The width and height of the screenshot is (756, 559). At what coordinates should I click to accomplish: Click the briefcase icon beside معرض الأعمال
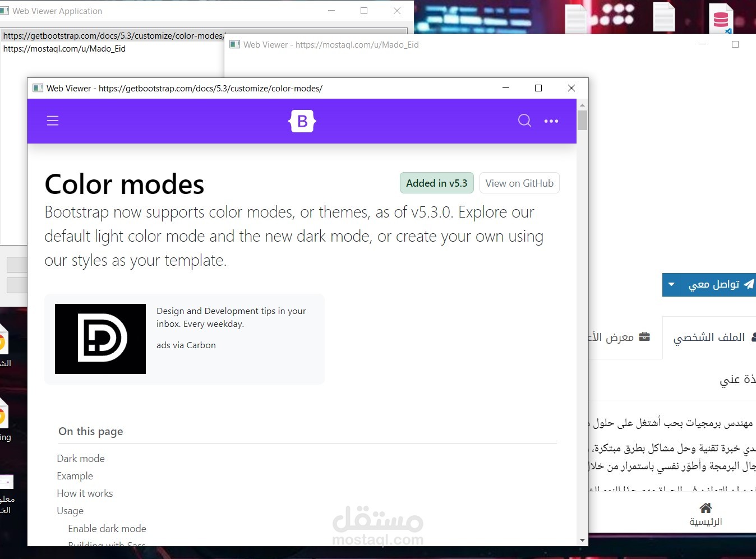tap(644, 337)
